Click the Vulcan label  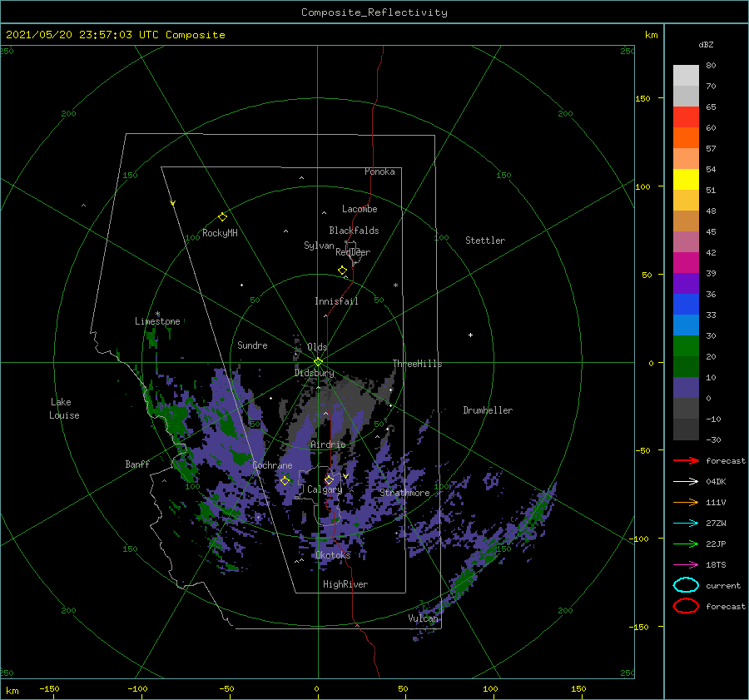(x=424, y=618)
